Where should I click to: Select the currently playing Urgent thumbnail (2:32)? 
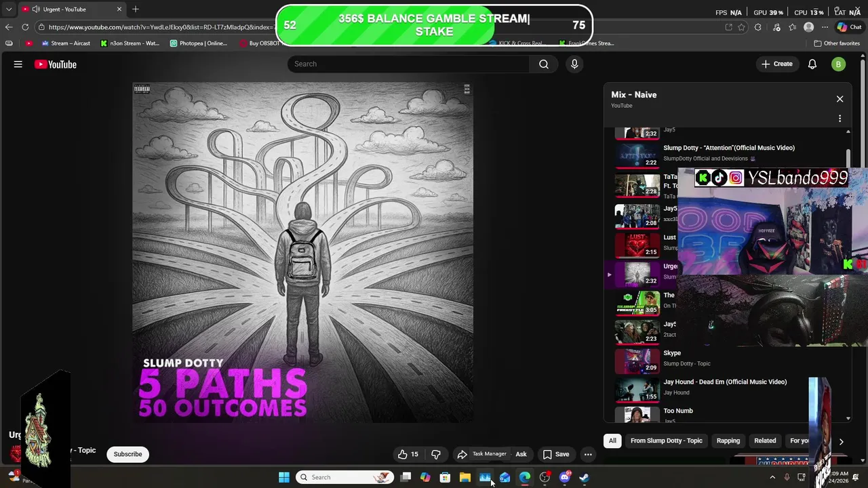coord(637,274)
